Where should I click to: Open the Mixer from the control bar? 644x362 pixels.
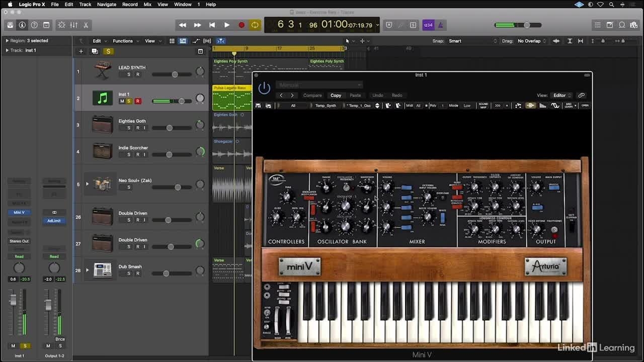(x=74, y=25)
